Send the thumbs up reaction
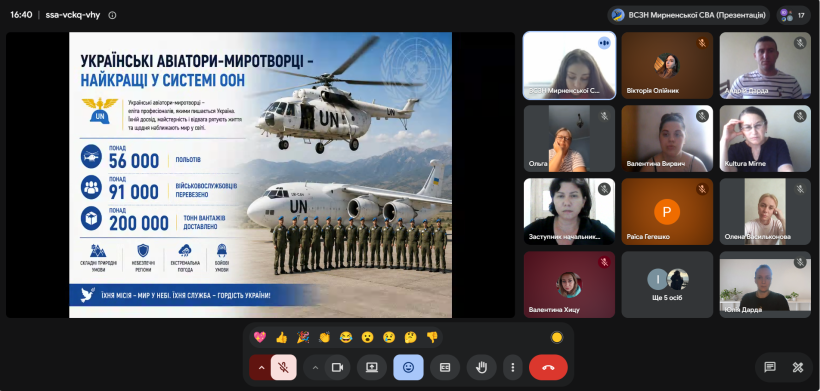The width and height of the screenshot is (820, 391). coord(281,337)
